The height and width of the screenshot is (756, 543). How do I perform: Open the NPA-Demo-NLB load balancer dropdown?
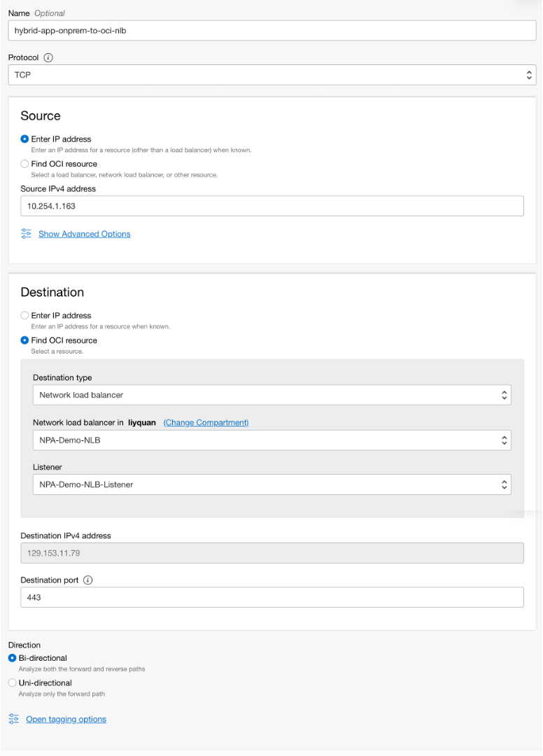pos(271,440)
